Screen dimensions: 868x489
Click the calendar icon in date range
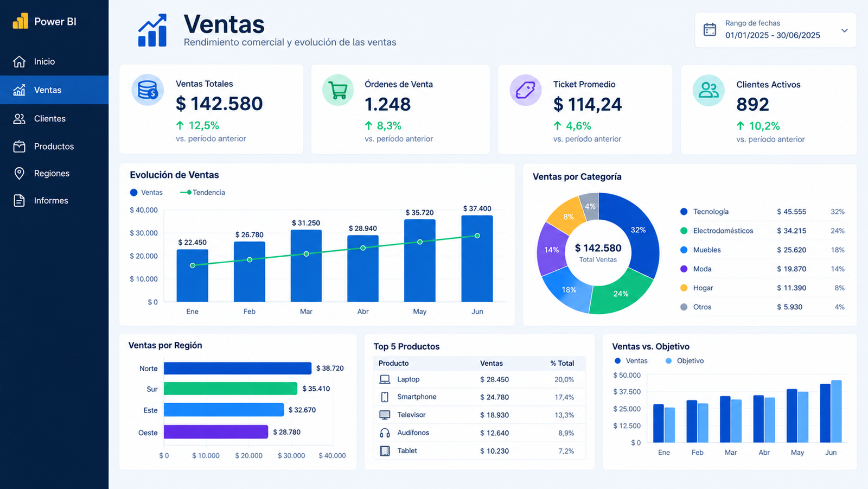(710, 29)
